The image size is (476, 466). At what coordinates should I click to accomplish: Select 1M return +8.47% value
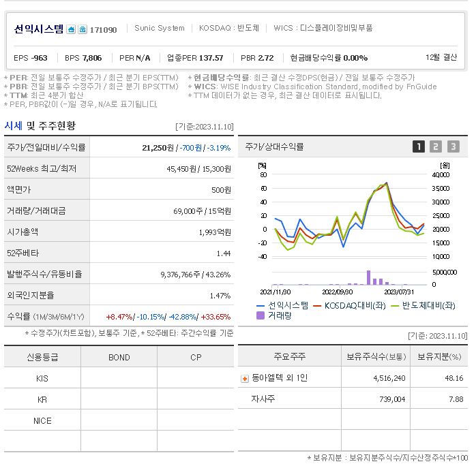point(119,317)
